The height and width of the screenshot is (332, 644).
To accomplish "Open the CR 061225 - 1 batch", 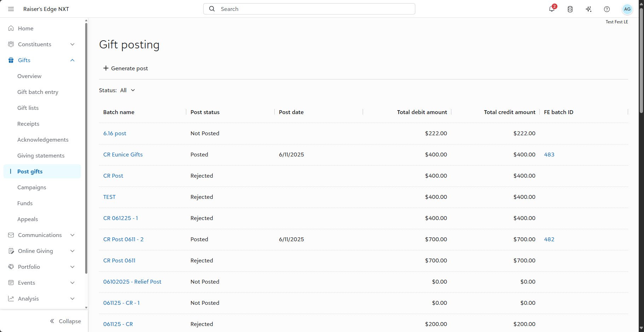I will (x=121, y=218).
